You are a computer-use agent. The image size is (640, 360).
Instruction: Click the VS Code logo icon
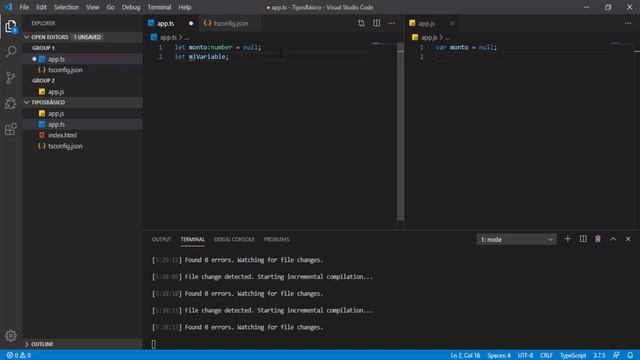[x=8, y=7]
